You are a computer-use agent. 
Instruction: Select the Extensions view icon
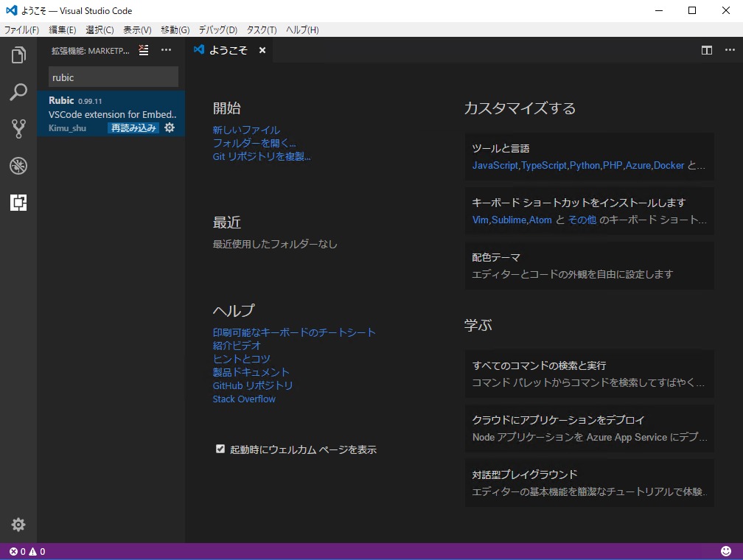click(18, 203)
